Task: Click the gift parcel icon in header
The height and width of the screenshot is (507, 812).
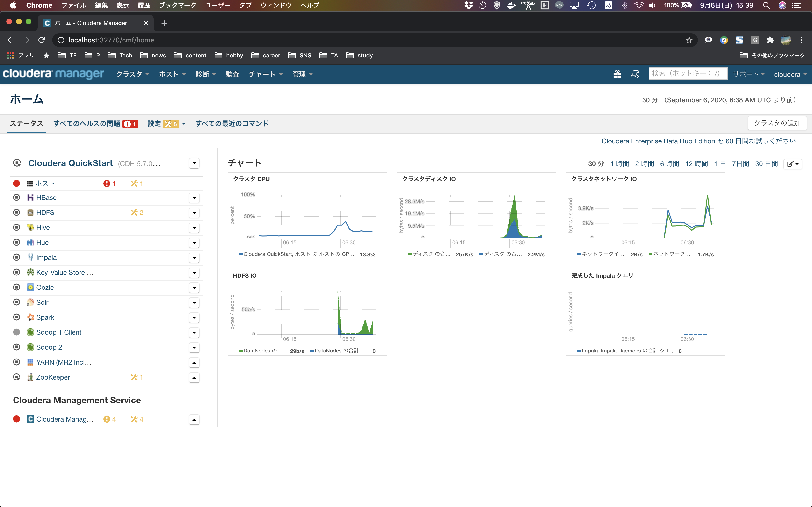Action: coord(617,74)
